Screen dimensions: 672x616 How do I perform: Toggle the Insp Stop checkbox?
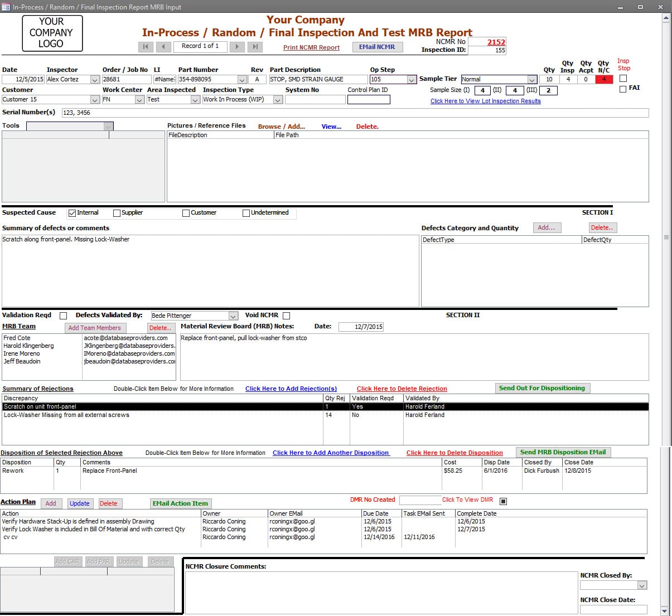623,79
